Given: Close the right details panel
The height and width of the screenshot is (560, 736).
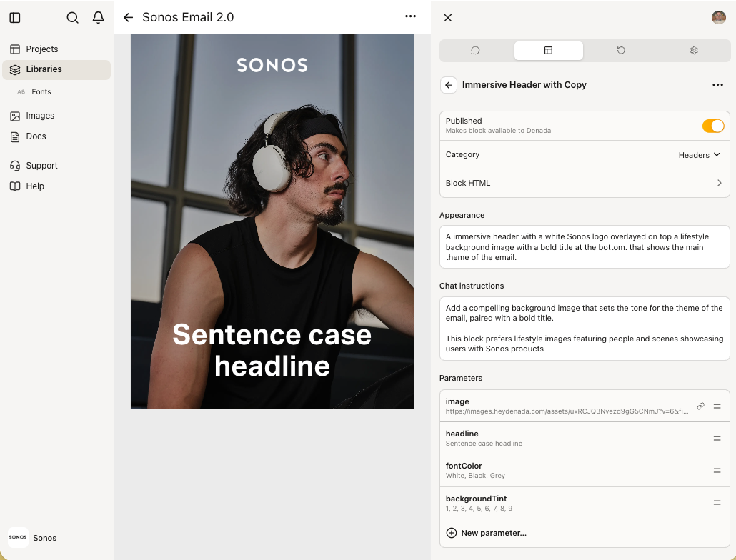Looking at the screenshot, I should [x=448, y=18].
